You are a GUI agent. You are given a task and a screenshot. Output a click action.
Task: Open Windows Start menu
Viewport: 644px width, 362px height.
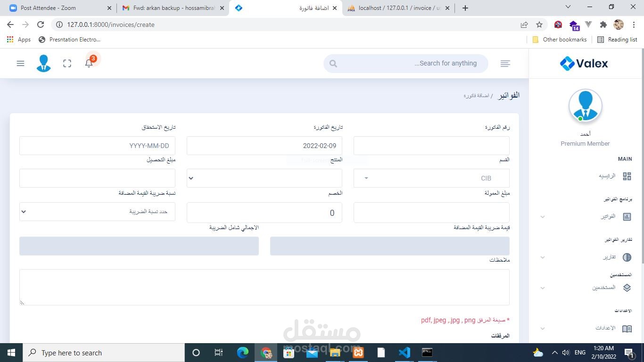[x=11, y=352]
